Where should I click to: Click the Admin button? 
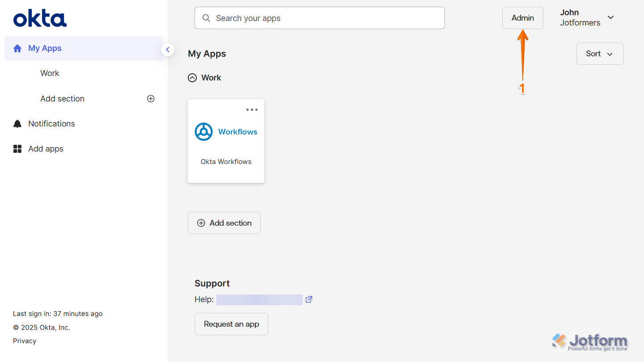523,18
